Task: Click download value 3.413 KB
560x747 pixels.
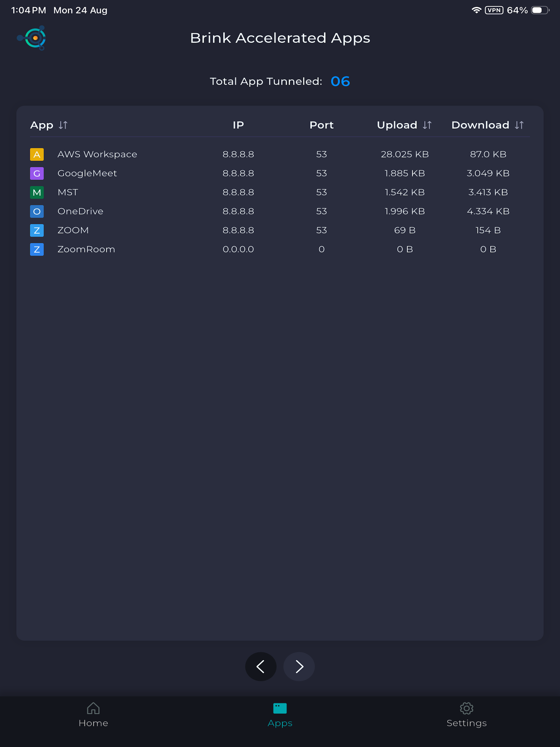Action: tap(488, 192)
